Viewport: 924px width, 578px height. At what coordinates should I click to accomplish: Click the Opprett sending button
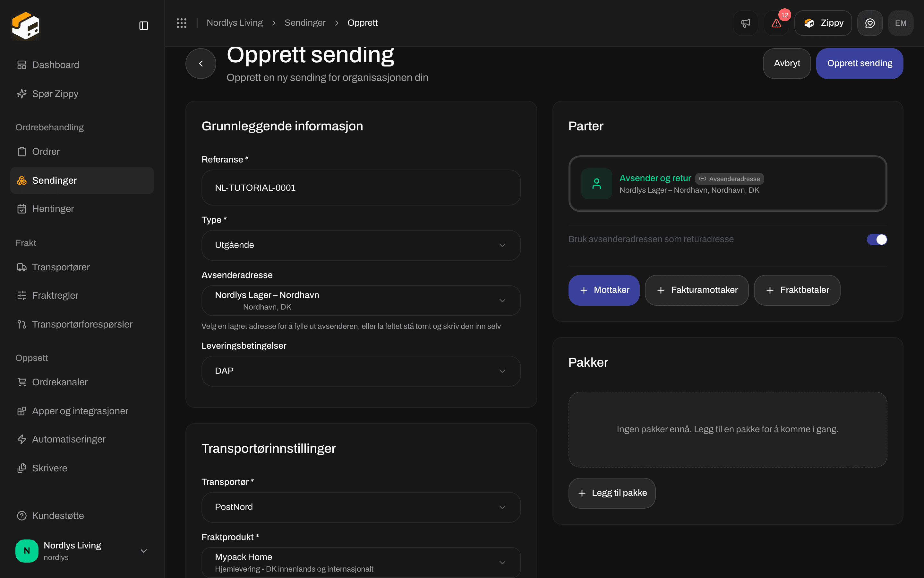860,64
